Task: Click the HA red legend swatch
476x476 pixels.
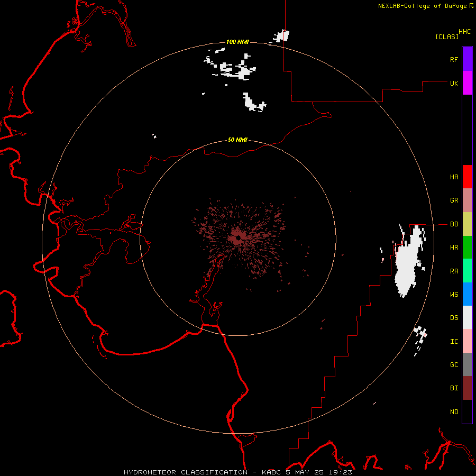Action: (467, 177)
